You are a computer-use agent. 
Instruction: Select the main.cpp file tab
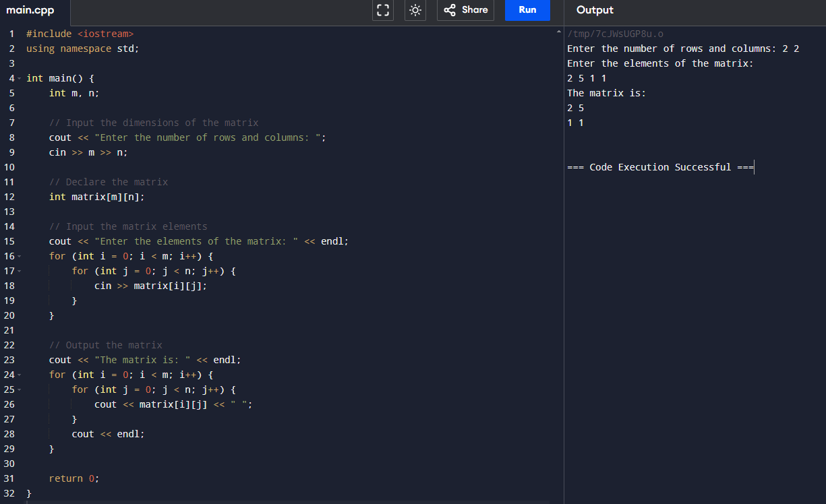pyautogui.click(x=30, y=10)
